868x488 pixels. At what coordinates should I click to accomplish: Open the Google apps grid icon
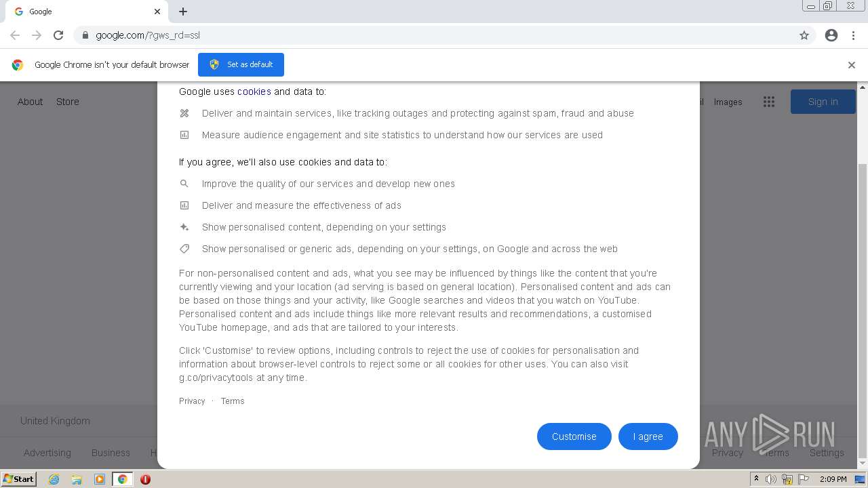coord(768,102)
